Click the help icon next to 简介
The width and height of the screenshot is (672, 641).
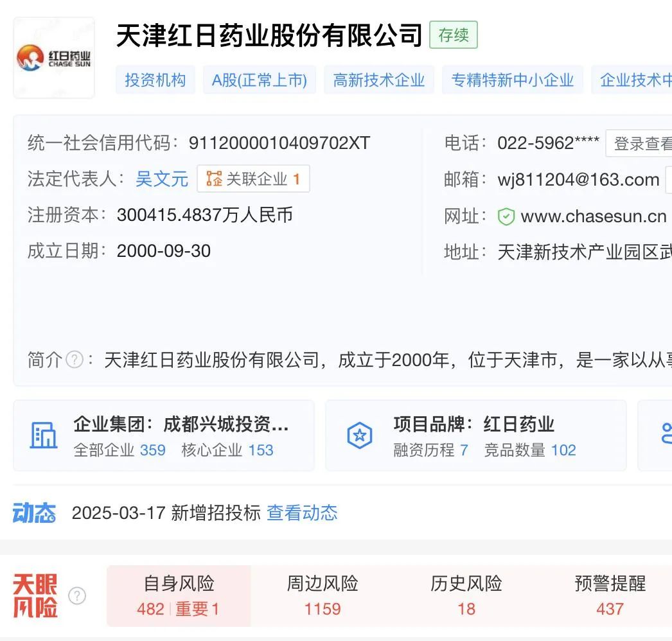click(75, 360)
